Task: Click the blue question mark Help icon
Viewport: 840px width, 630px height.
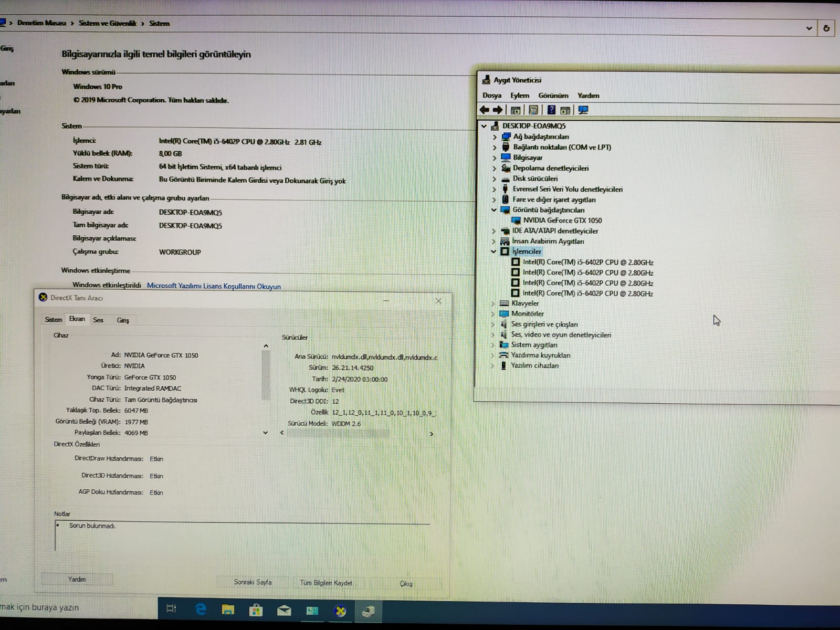Action: pos(551,110)
